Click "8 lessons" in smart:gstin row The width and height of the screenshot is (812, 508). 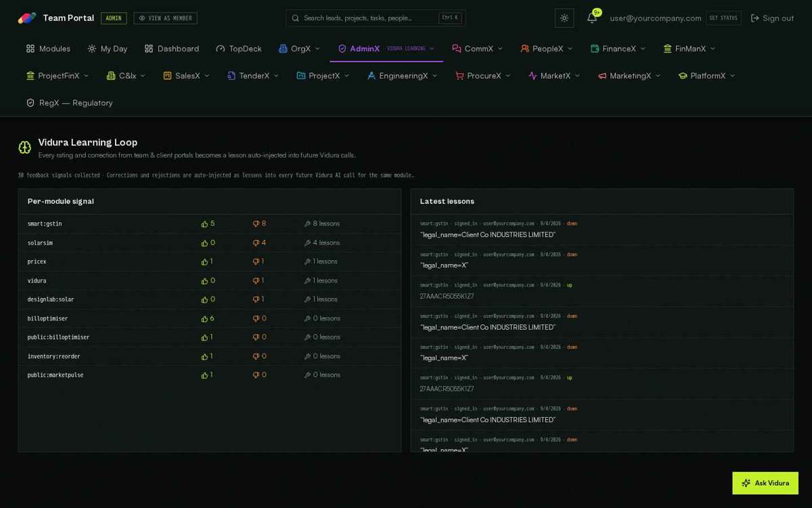(326, 224)
